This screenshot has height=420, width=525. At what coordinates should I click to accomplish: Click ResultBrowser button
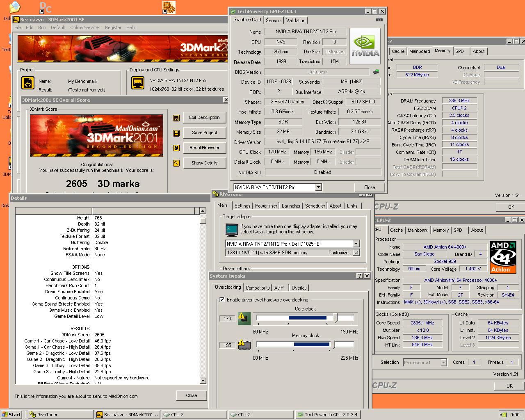coord(204,148)
